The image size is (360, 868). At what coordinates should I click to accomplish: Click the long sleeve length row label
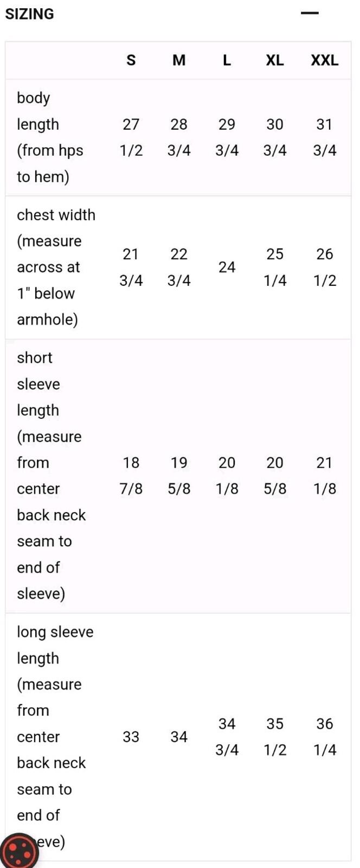[55, 737]
